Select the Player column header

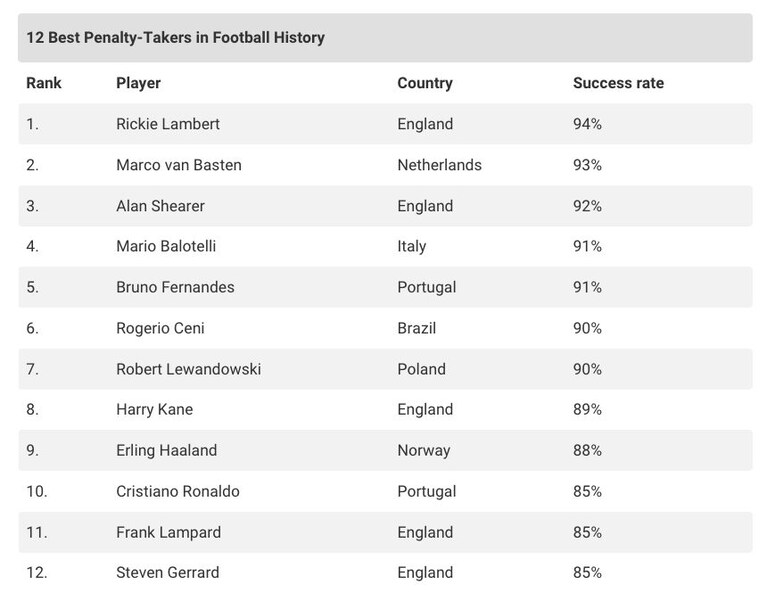click(138, 83)
